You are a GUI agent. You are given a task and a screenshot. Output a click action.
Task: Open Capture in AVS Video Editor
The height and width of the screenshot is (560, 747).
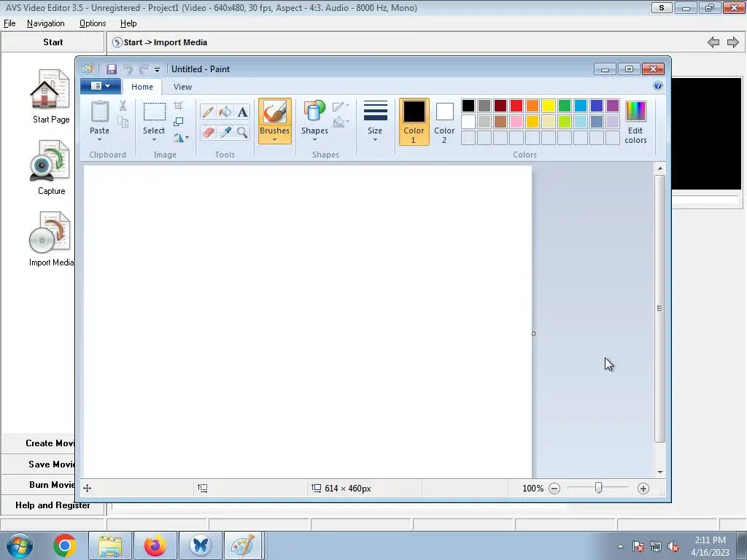tap(50, 168)
